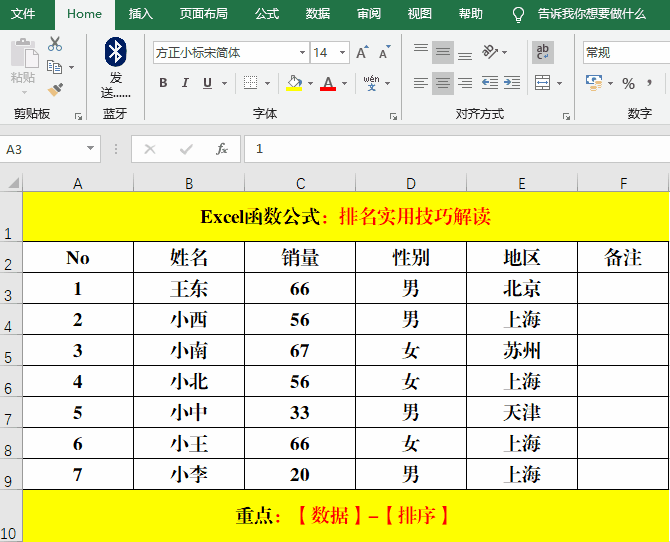
Task: Toggle Wrap Text
Action: click(x=543, y=52)
